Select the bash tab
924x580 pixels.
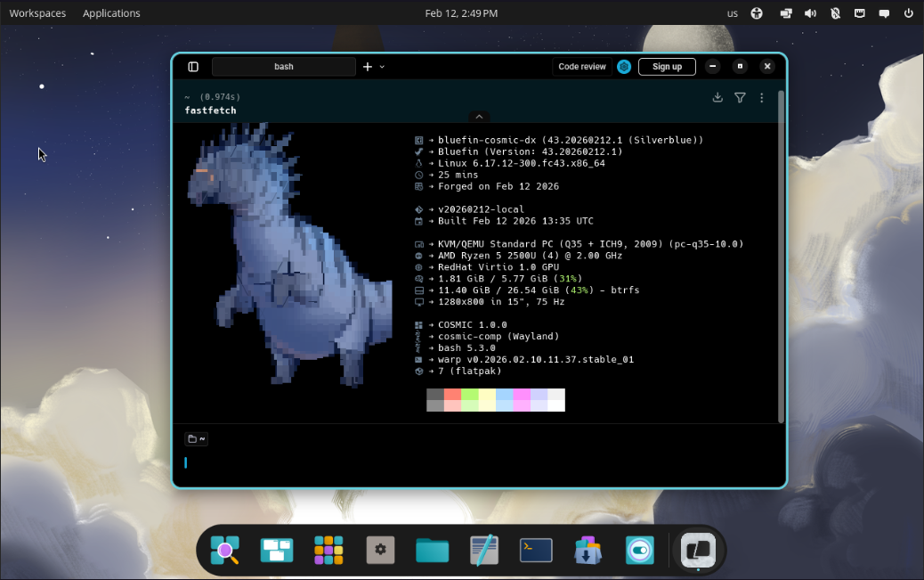(x=283, y=67)
